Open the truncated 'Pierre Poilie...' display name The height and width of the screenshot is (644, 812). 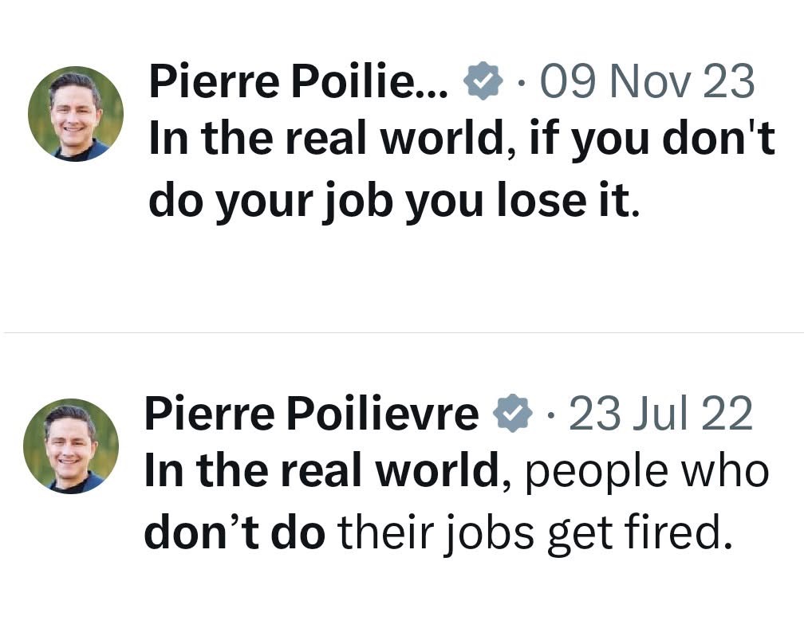tap(298, 82)
